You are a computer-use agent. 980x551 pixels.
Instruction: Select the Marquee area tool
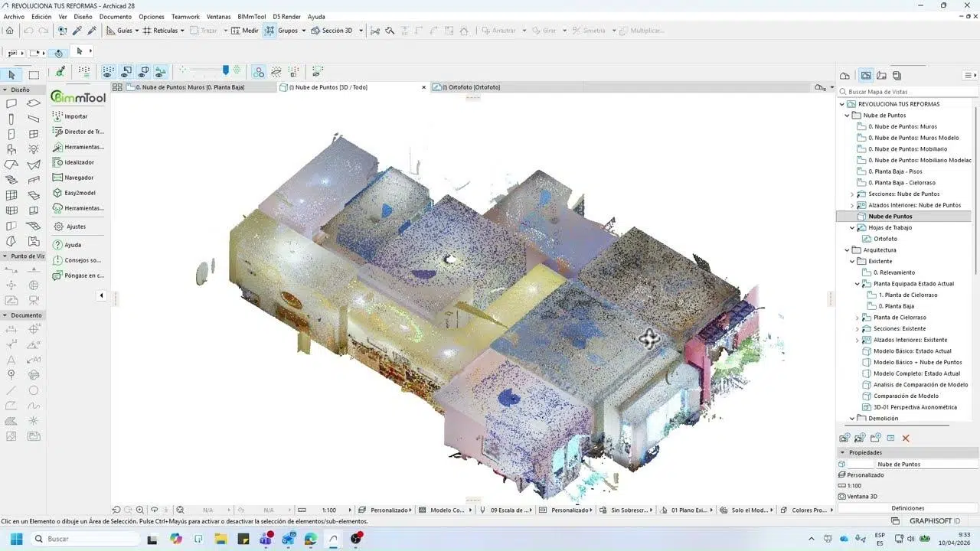pos(34,75)
